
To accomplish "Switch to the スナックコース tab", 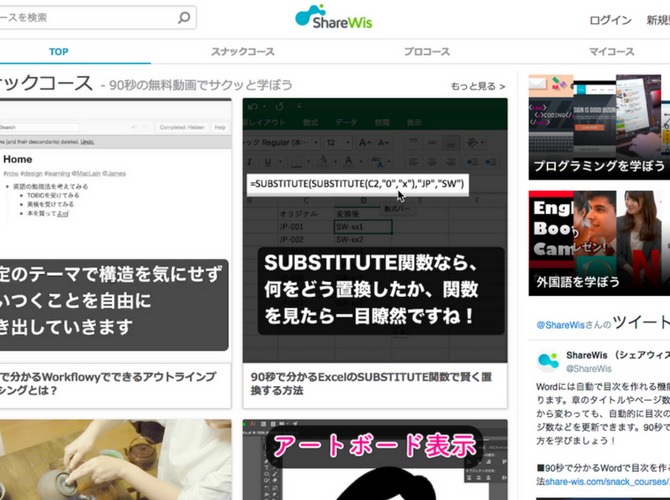I will pyautogui.click(x=243, y=52).
